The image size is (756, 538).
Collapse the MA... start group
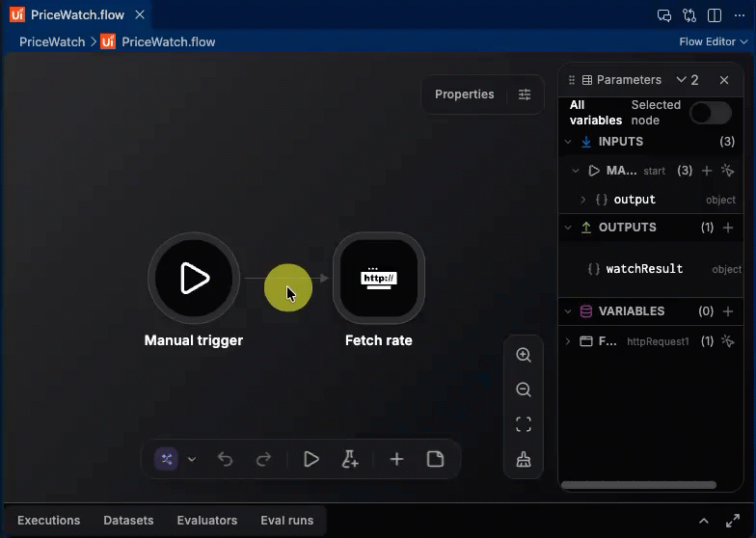point(575,171)
